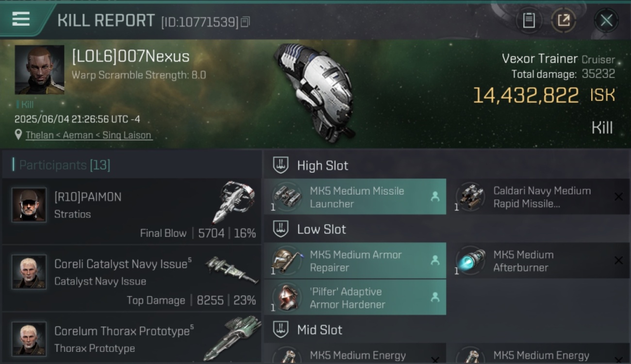
Task: Open 007Nexus pilot portrait
Action: coord(39,69)
